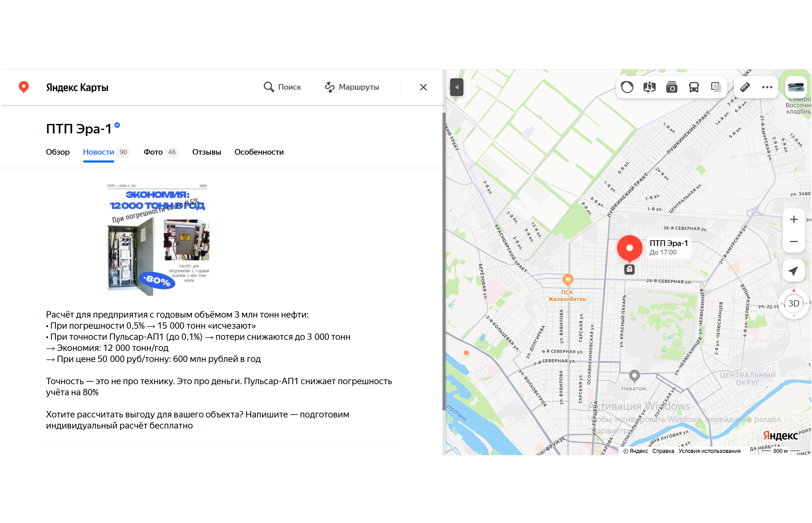Click the text "Экономия: 12 000 тонн/год"
This screenshot has width=812, height=523.
click(x=113, y=348)
